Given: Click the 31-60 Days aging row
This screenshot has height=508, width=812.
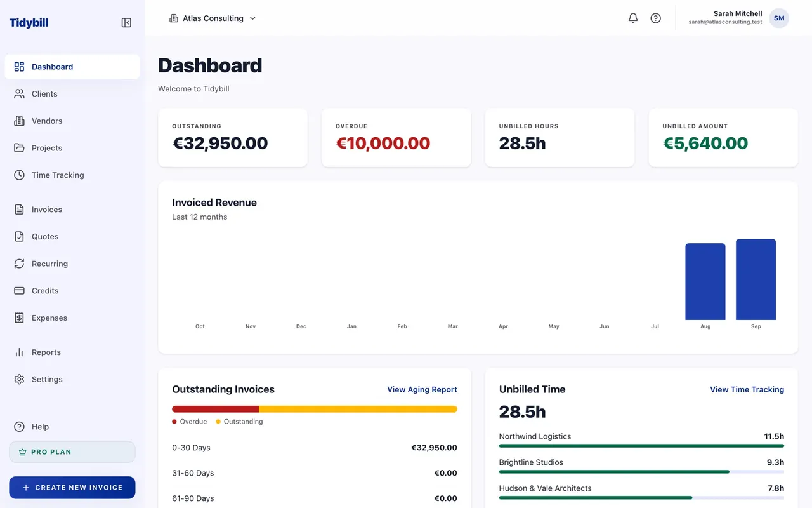Looking at the screenshot, I should click(x=315, y=473).
